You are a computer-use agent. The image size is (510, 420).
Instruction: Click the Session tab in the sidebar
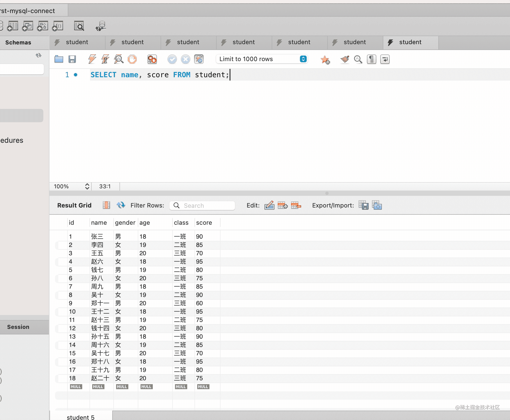pyautogui.click(x=18, y=327)
